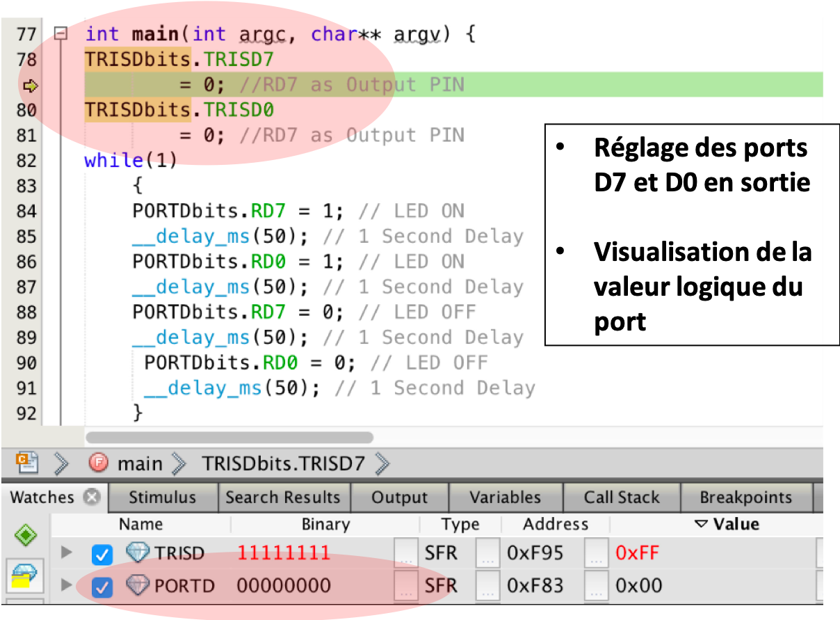Click line number 77 in gutter
The width and height of the screenshot is (840, 620).
[x=26, y=34]
